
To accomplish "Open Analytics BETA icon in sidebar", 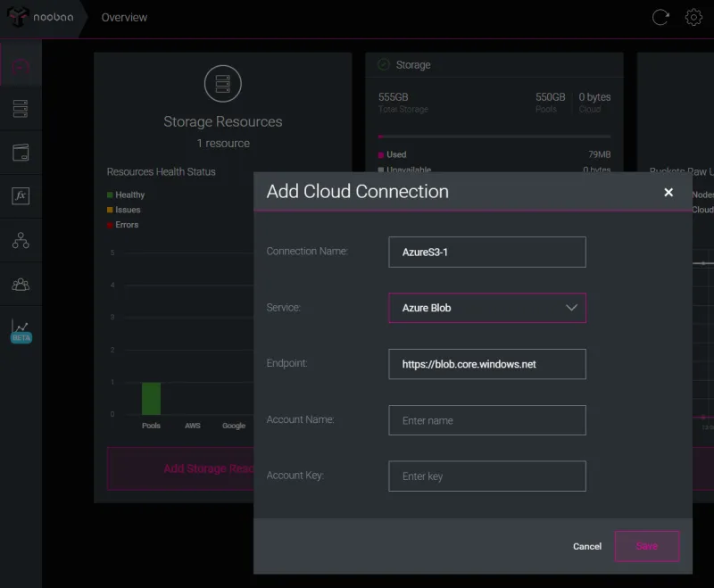I will (21, 330).
